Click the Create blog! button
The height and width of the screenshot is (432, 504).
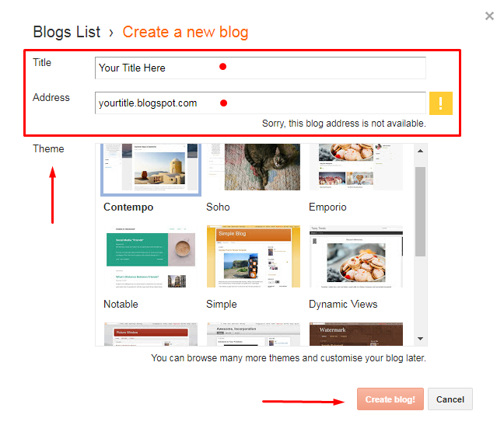click(x=390, y=399)
